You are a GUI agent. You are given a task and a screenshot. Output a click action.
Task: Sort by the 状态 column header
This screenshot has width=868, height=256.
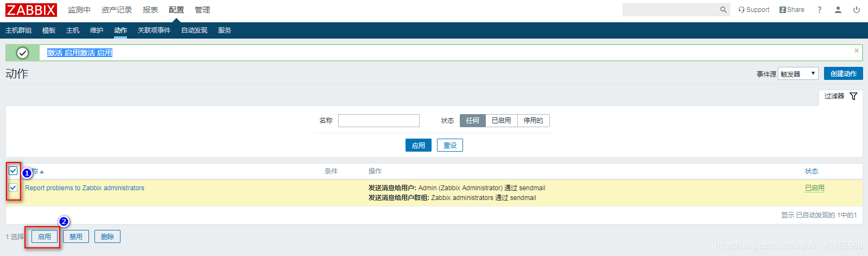[x=812, y=171]
